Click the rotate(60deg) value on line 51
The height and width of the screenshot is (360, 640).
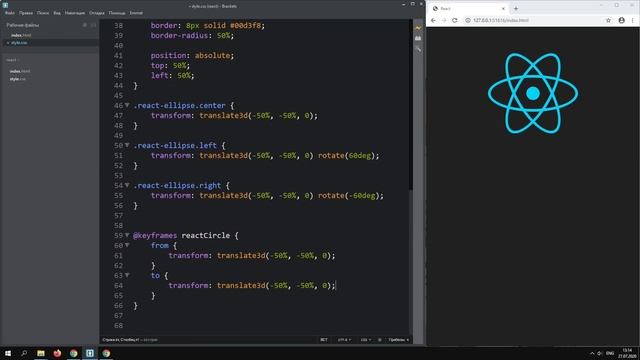(348, 156)
